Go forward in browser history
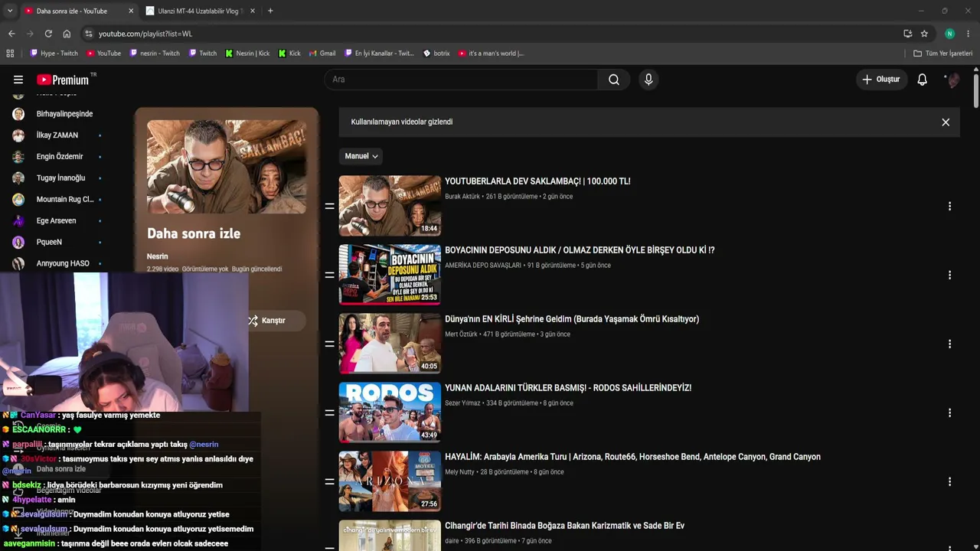 pyautogui.click(x=30, y=34)
